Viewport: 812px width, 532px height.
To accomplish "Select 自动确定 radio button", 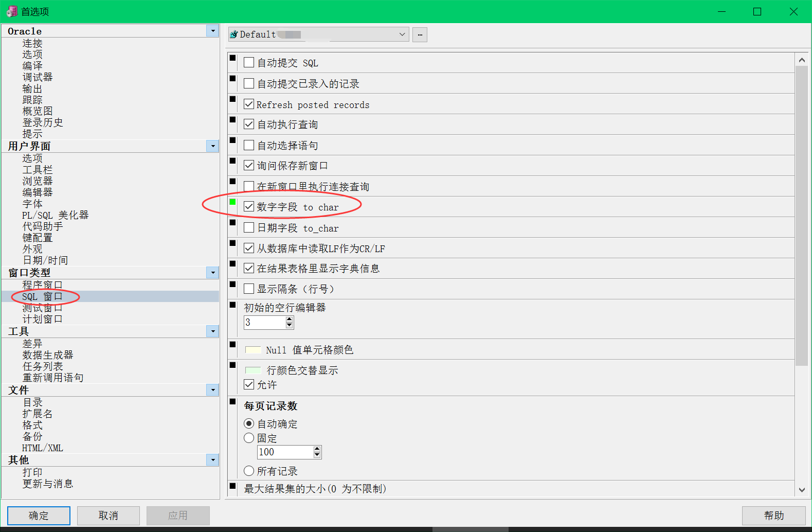I will point(249,423).
